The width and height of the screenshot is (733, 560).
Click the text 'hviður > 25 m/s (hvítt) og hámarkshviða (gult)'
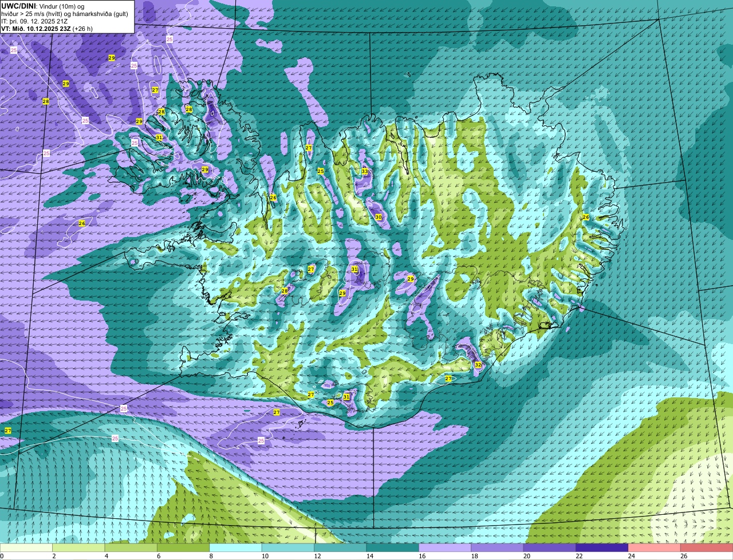point(64,13)
